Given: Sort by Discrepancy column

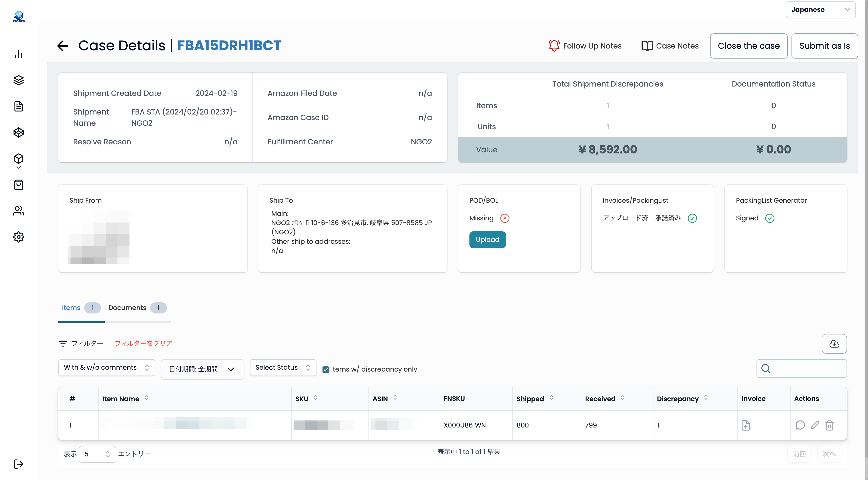Looking at the screenshot, I should (x=706, y=398).
